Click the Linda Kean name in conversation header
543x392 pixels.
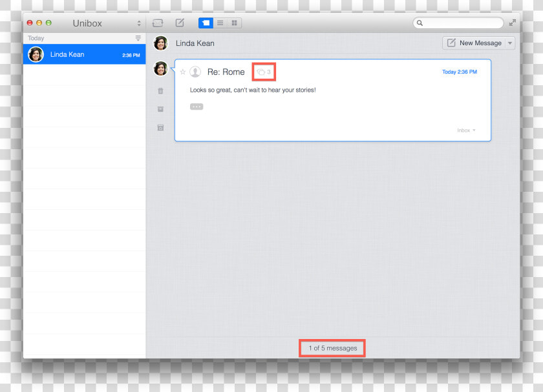195,43
